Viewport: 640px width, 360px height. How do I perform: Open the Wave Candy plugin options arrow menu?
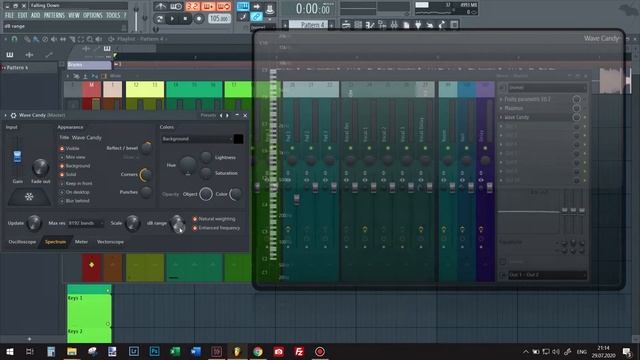click(5, 116)
